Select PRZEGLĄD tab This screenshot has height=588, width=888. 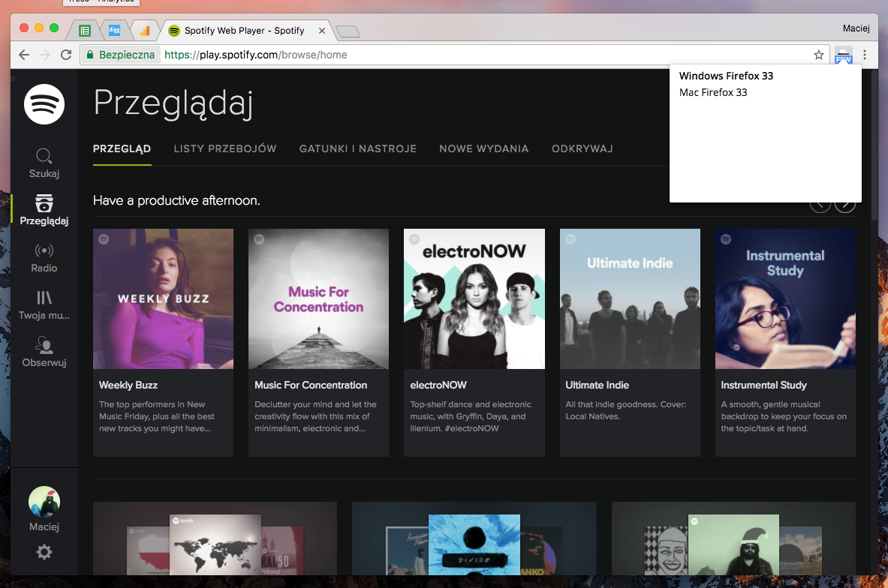[122, 148]
